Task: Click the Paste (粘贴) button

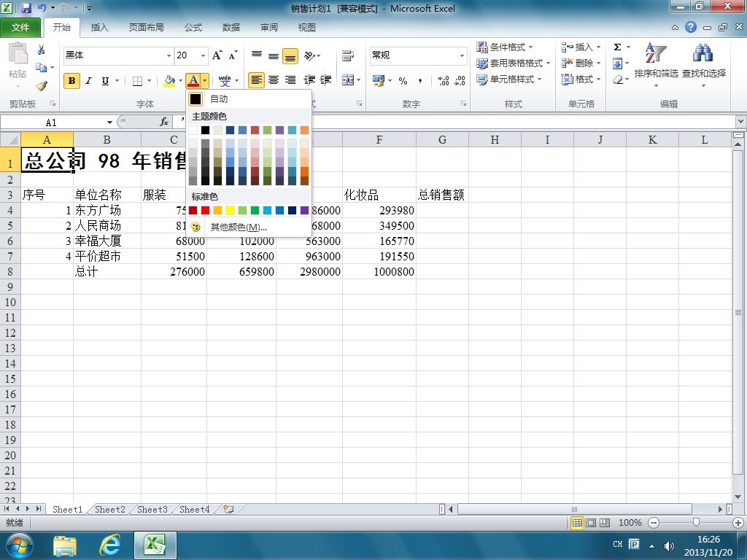Action: [x=18, y=65]
